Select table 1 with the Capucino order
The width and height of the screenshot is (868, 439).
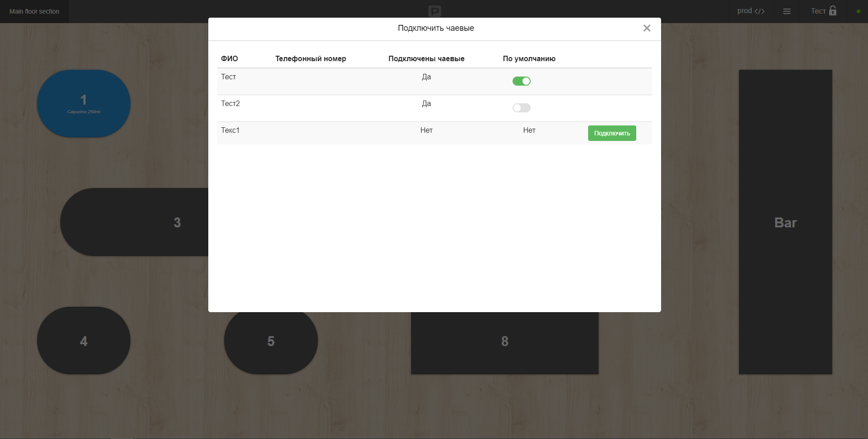coord(83,103)
